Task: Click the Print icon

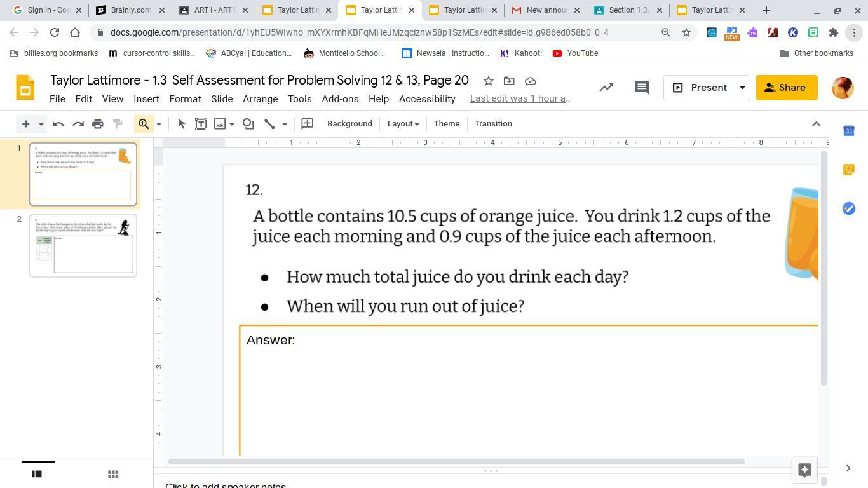Action: point(98,124)
